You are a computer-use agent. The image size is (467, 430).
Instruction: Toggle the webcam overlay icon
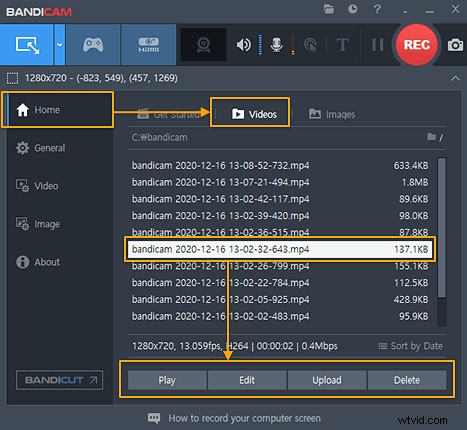[203, 45]
